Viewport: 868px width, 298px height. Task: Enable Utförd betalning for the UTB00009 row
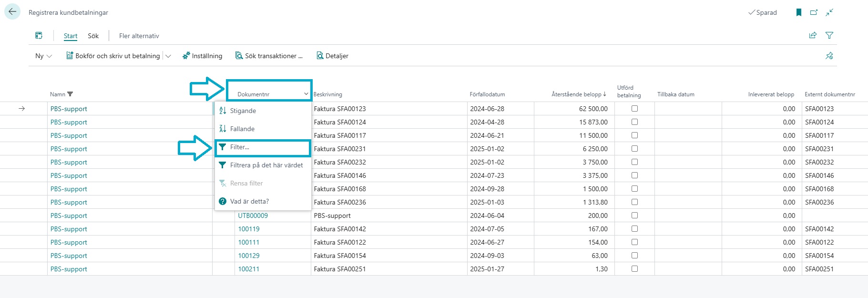[x=634, y=216]
